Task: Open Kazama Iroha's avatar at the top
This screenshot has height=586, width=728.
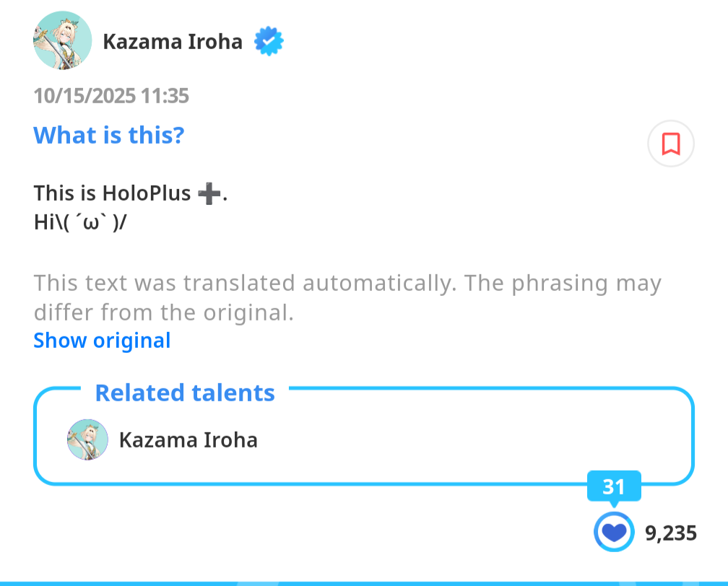Action: pos(63,40)
